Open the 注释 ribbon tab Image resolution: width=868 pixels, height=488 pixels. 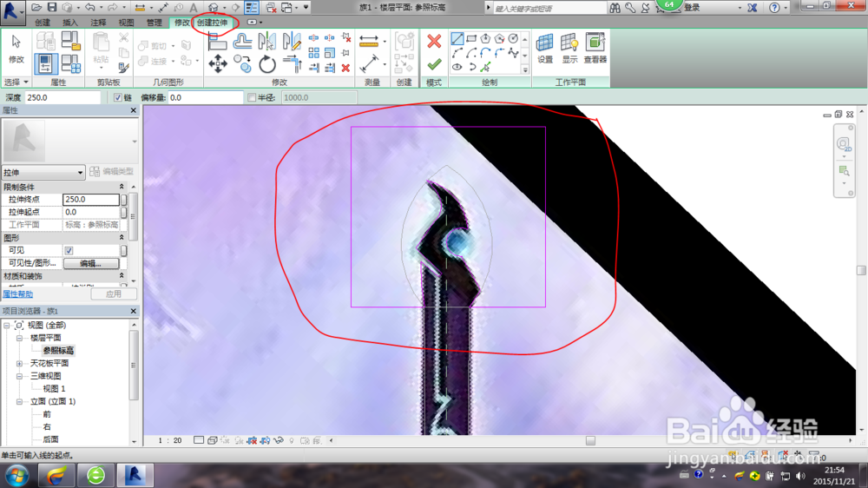tap(98, 23)
